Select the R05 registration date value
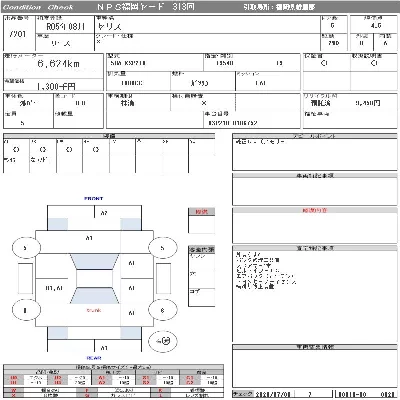 (65, 26)
